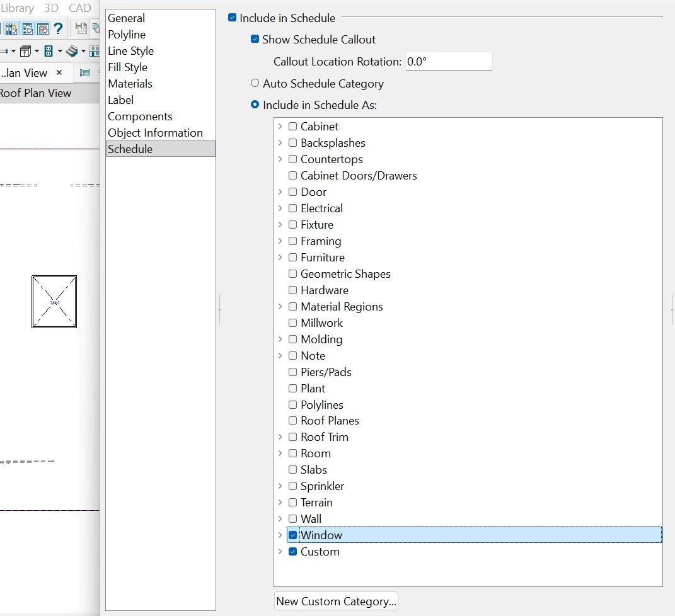Image resolution: width=675 pixels, height=616 pixels.
Task: Disable Show Schedule Callout checkbox
Action: [255, 39]
